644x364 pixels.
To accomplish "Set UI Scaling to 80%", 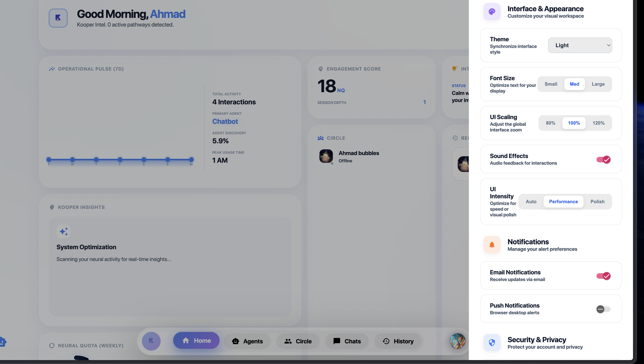I will pyautogui.click(x=550, y=123).
